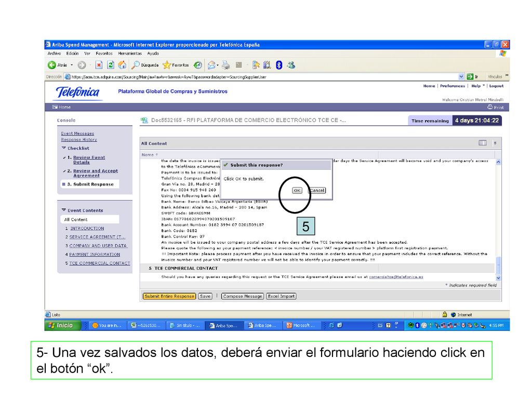The height and width of the screenshot is (399, 532).
Task: Click Submit Entire Response button
Action: click(x=169, y=296)
